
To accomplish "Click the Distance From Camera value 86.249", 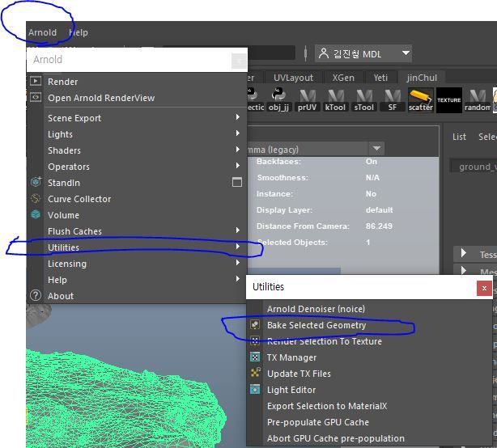I will pos(379,226).
